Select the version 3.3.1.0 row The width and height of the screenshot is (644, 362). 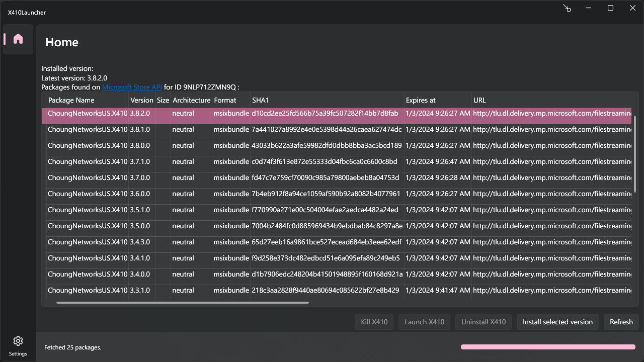[x=337, y=292]
